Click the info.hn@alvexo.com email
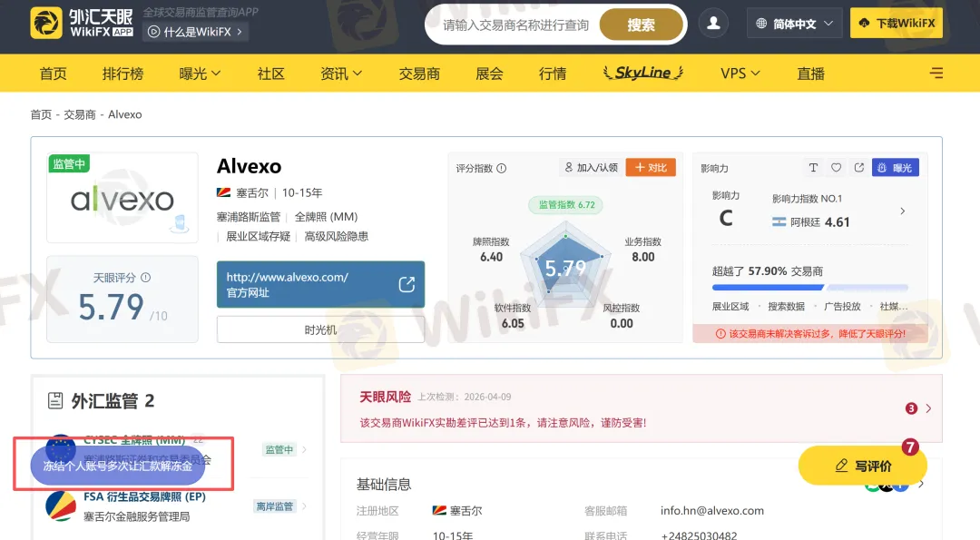This screenshot has width=980, height=540. pyautogui.click(x=712, y=511)
